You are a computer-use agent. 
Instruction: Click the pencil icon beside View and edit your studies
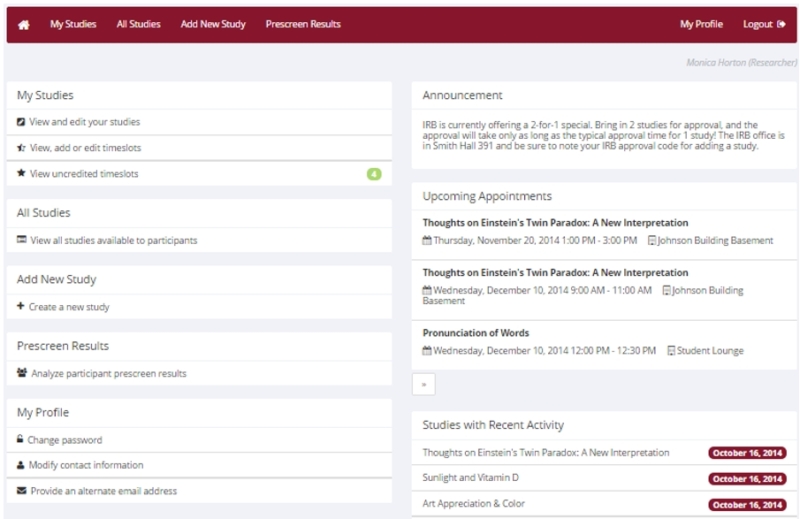[21, 122]
